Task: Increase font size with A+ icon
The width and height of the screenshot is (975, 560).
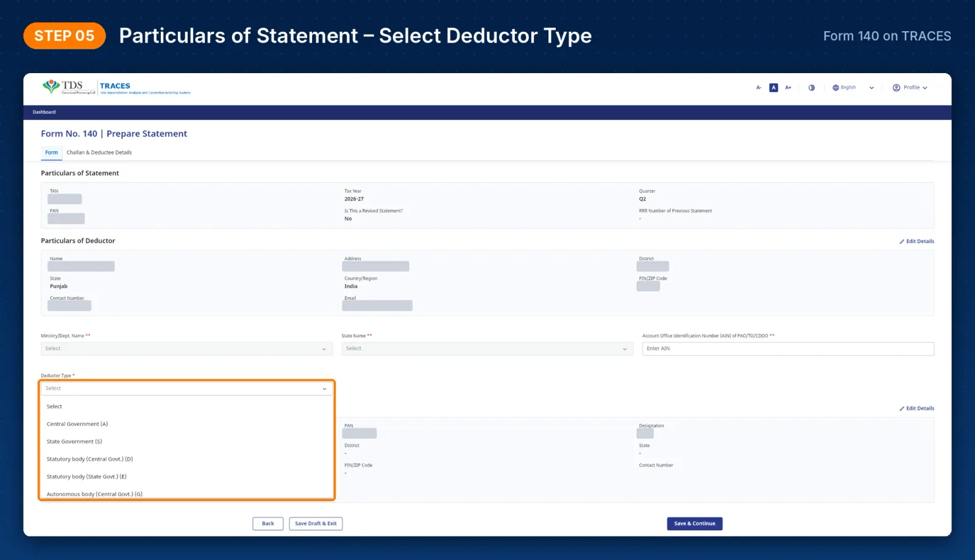Action: (x=788, y=88)
